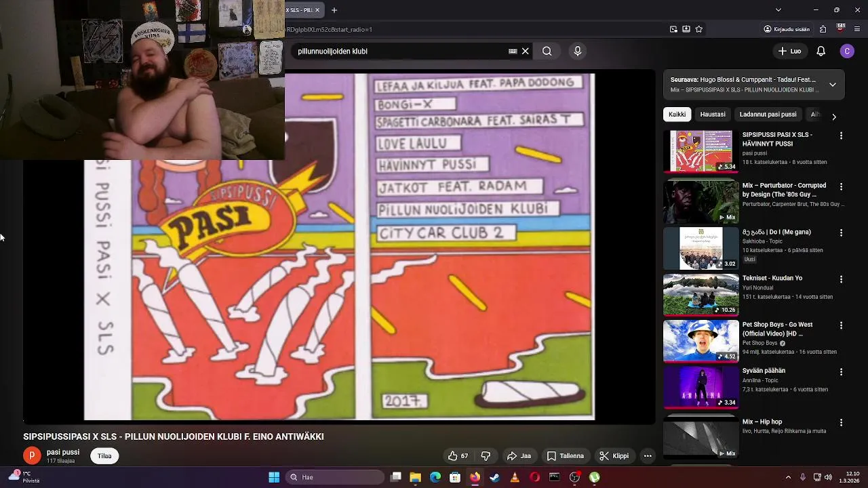Open Pet Shop Boys - Go West video title
868x488 pixels.
click(x=777, y=329)
